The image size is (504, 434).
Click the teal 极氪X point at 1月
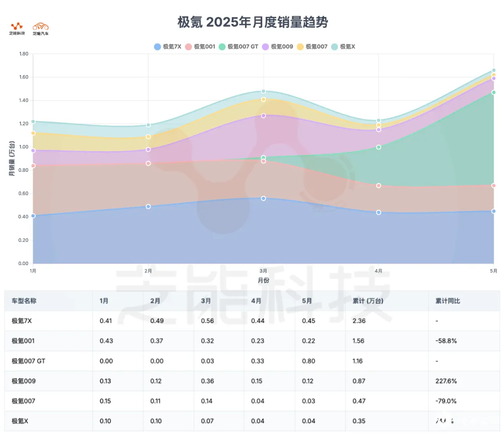pos(33,121)
